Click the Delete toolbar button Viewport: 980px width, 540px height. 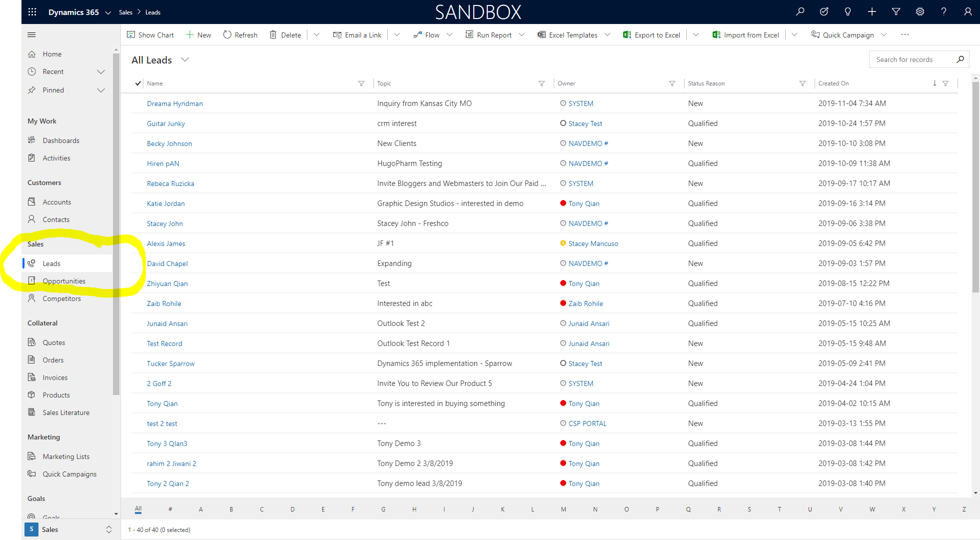[x=285, y=34]
